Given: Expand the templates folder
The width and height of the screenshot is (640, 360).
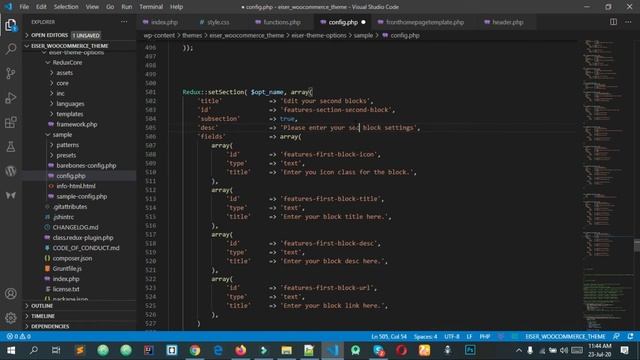Looking at the screenshot, I should tap(69, 114).
